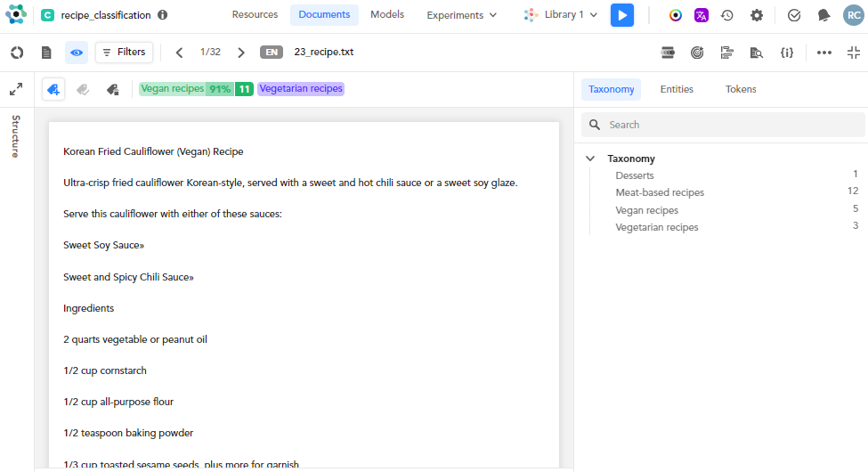Click the translation icon in top bar
Screen dimensions: 868x472
click(x=702, y=15)
